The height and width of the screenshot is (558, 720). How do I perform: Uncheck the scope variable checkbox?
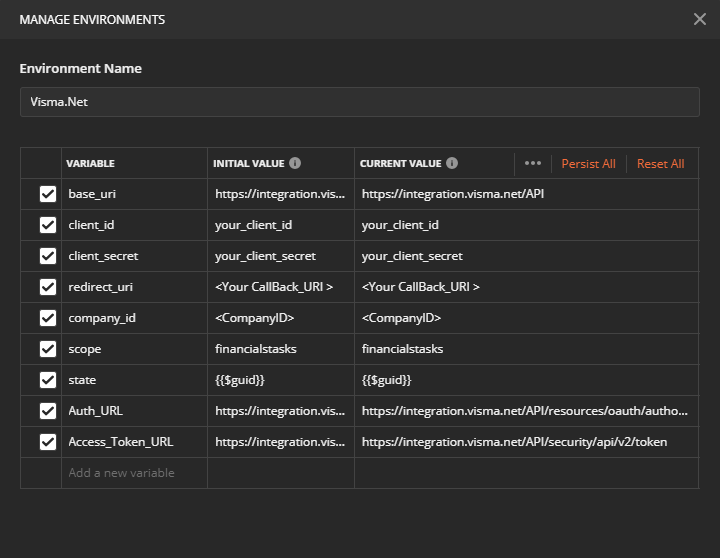point(47,349)
